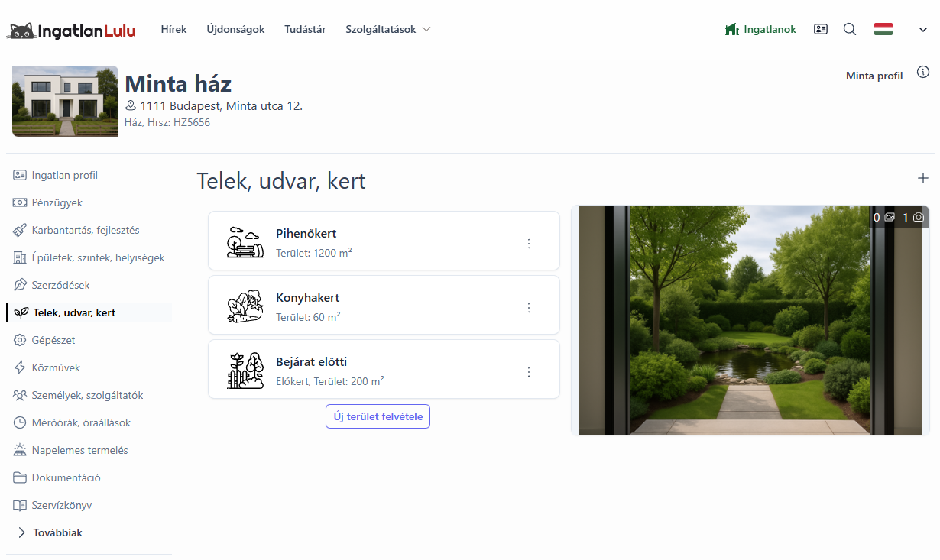Expand the Szolgáltatások dropdown menu

(388, 30)
